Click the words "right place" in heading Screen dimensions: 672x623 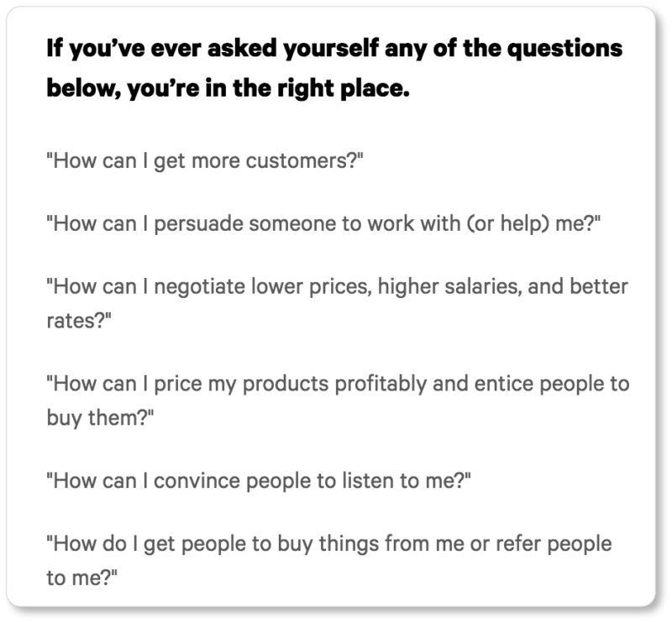tap(344, 88)
